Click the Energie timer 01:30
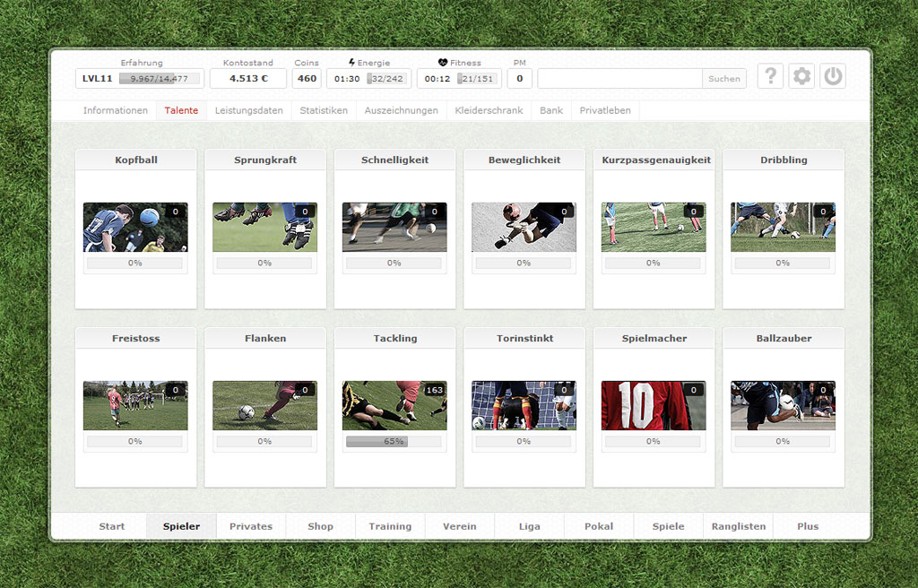The height and width of the screenshot is (588, 918). [347, 79]
